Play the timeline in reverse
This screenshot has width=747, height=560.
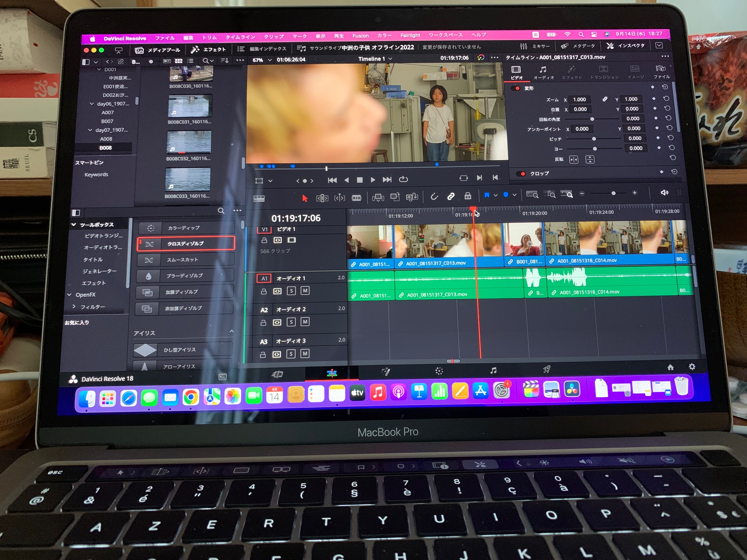coord(346,180)
